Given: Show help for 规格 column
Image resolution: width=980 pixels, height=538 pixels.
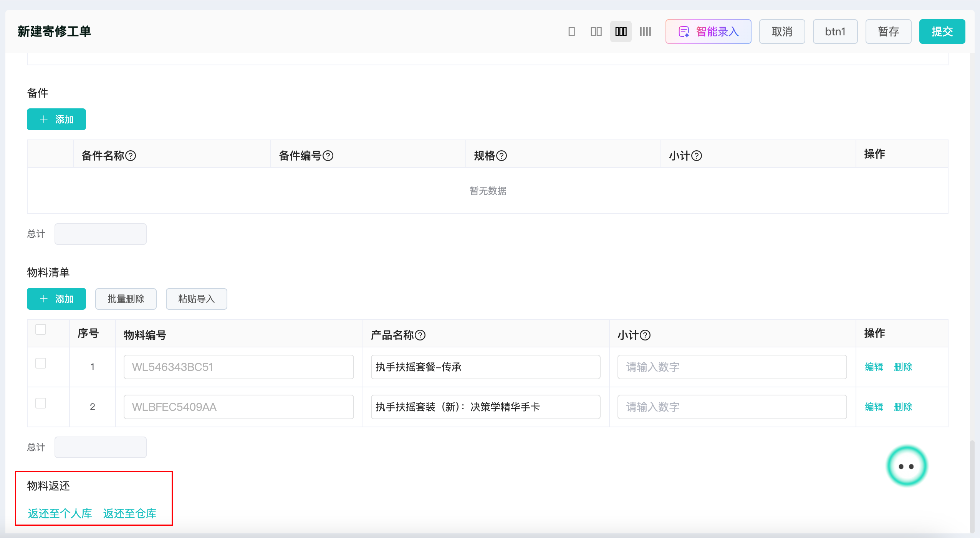Looking at the screenshot, I should (502, 156).
